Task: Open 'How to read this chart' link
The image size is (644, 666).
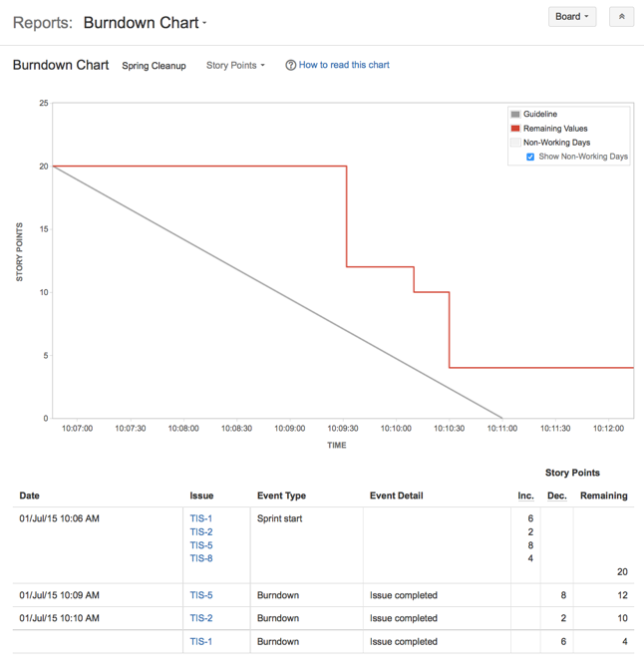Action: [x=344, y=65]
